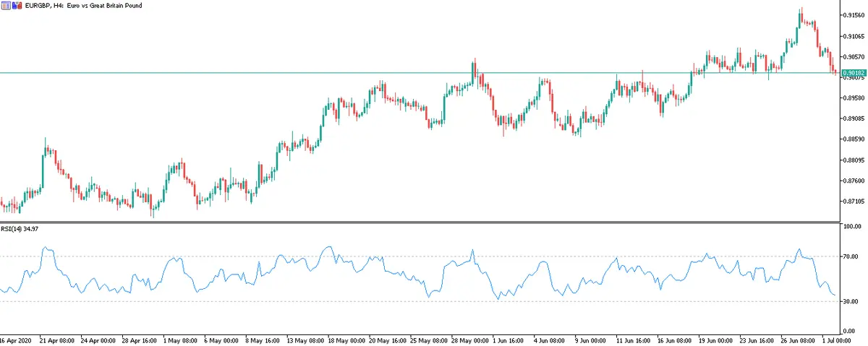Click the 0.87600 price axis label
The width and height of the screenshot is (868, 346).
coord(854,181)
